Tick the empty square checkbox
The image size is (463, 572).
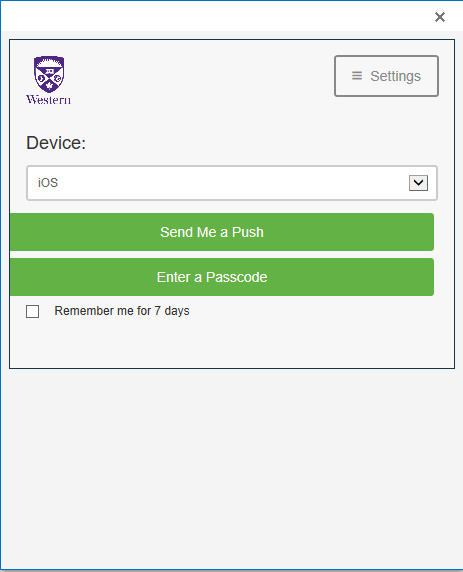point(32,312)
